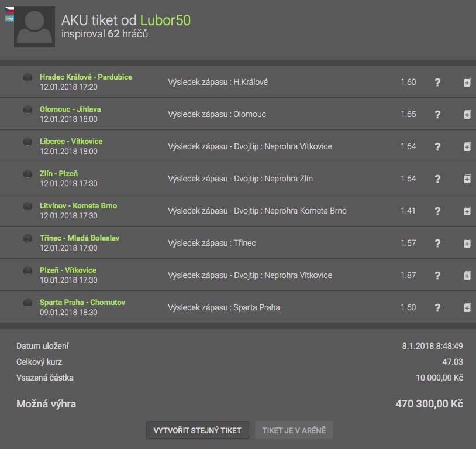Open help icon for Zlín - Plzeň bet
This screenshot has width=476, height=449.
point(437,179)
